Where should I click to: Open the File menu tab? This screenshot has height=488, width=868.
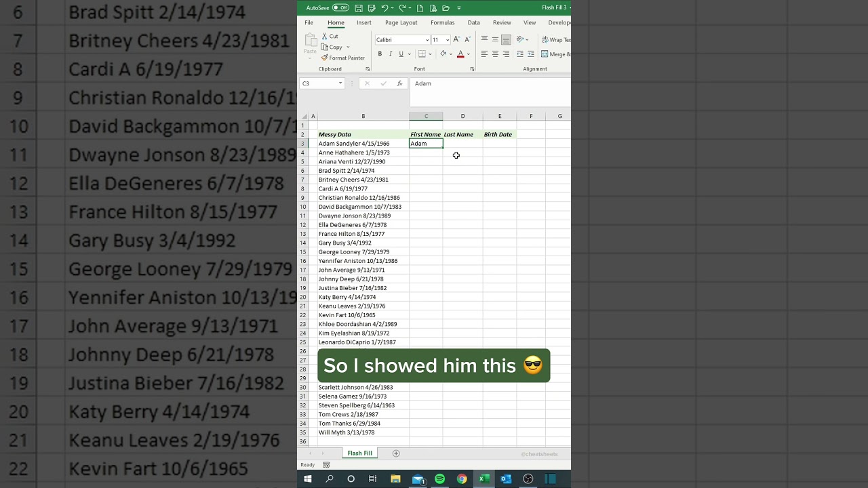click(x=309, y=23)
